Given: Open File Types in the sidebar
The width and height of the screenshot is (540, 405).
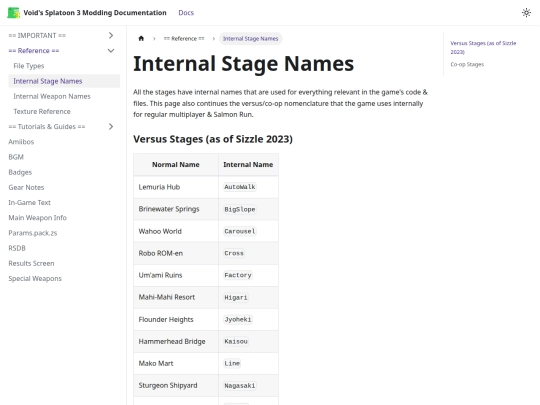Looking at the screenshot, I should [29, 66].
